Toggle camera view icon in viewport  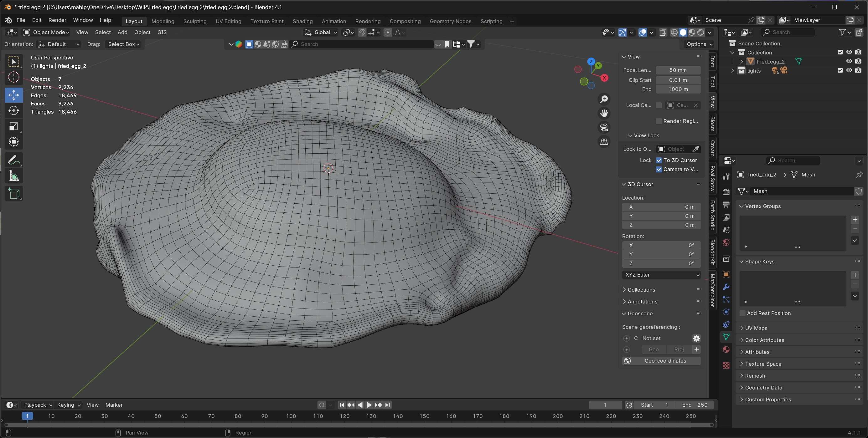click(x=604, y=128)
